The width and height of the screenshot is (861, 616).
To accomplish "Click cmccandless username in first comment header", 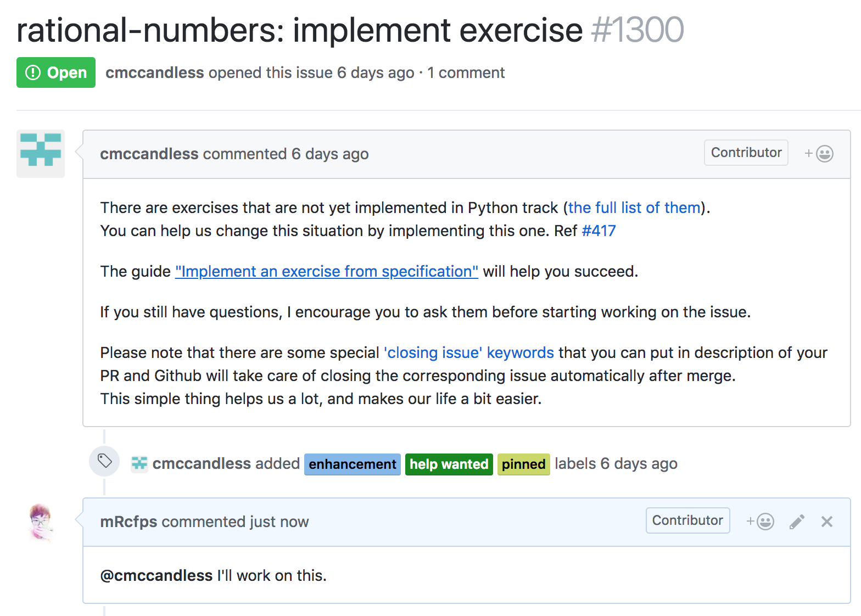I will [x=149, y=154].
